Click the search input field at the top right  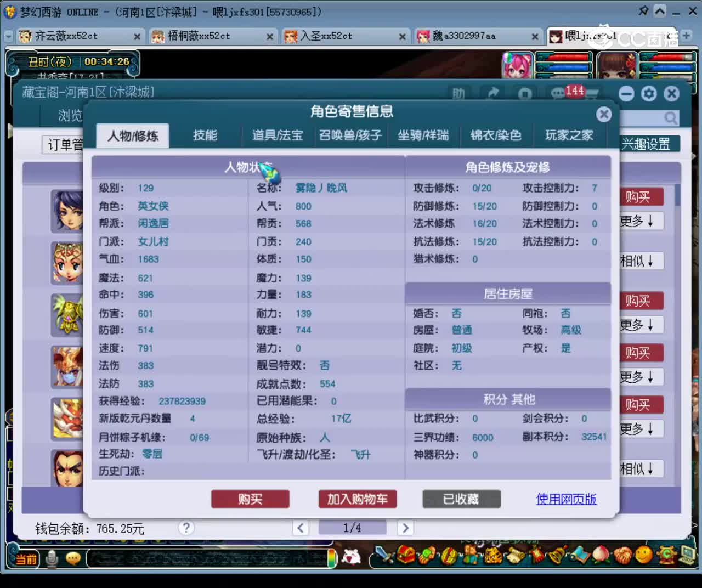point(647,117)
